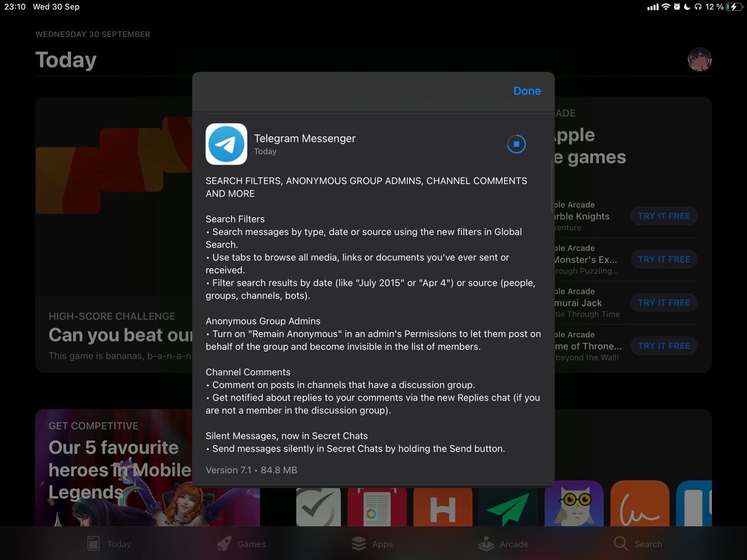Open the user account avatar
Viewport: 747px width, 560px height.
700,60
